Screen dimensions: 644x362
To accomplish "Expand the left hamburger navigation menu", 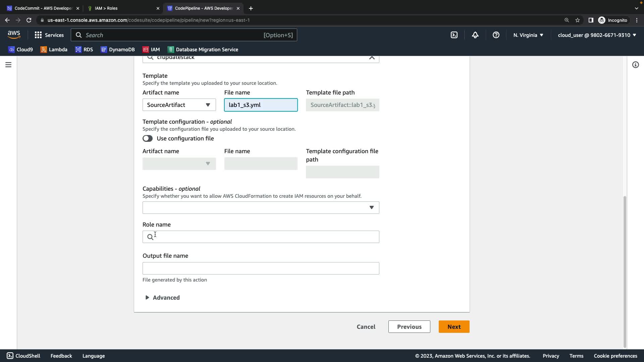I will click(x=8, y=65).
